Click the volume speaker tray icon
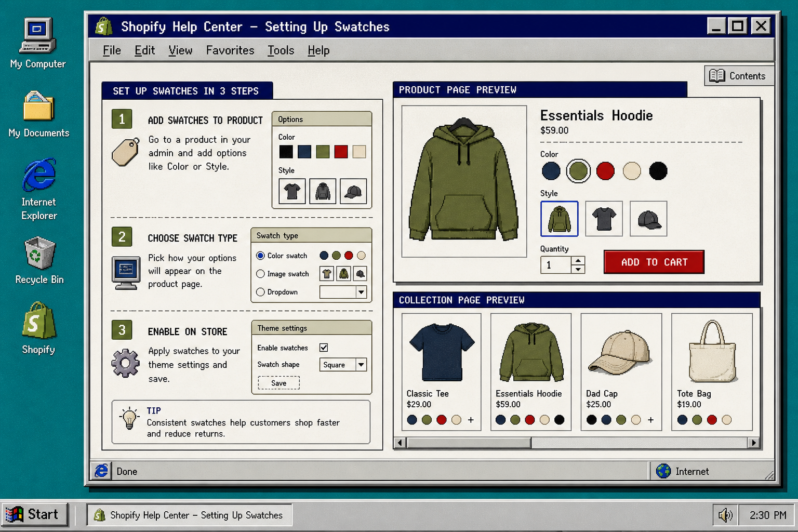The image size is (798, 532). coord(725,515)
